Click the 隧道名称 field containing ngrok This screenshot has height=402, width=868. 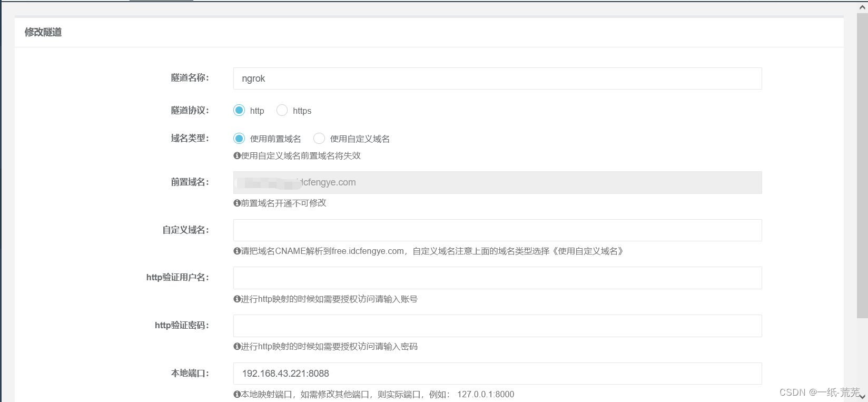[497, 79]
